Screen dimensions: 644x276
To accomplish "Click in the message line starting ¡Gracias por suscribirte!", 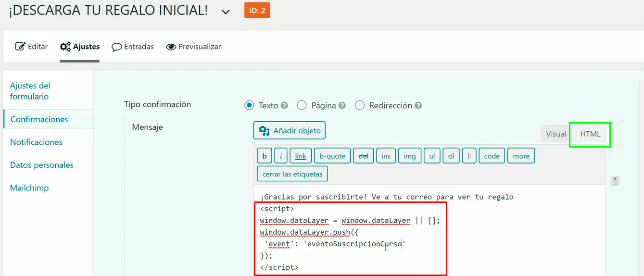I will click(x=387, y=197).
